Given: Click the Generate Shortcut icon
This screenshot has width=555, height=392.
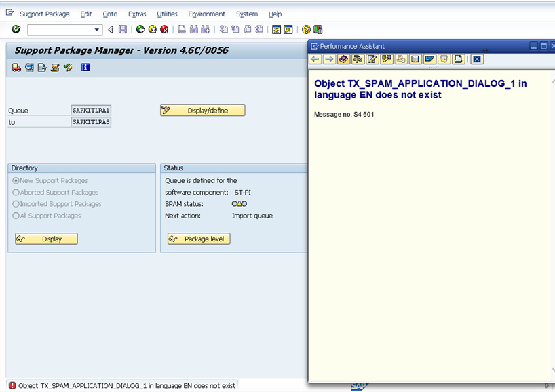Looking at the screenshot, I should tap(288, 30).
